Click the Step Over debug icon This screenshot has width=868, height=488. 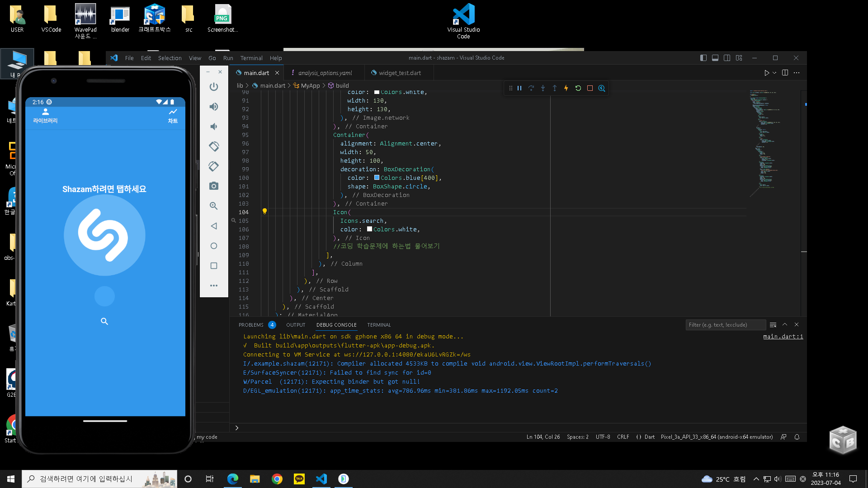531,88
